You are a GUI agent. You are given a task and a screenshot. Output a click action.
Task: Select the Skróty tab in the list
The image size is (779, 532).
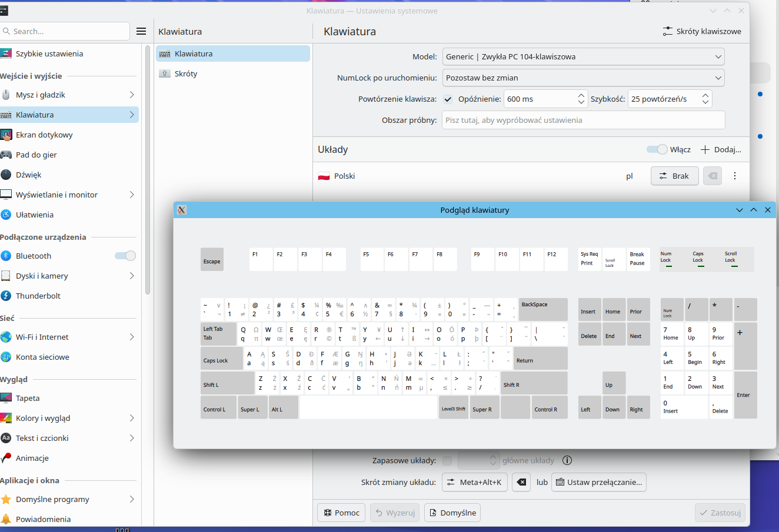[186, 73]
